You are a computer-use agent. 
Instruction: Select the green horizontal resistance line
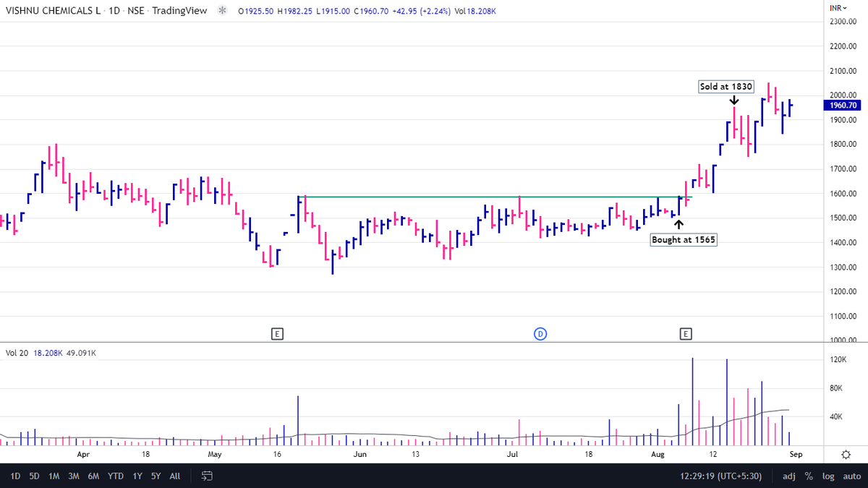click(495, 197)
